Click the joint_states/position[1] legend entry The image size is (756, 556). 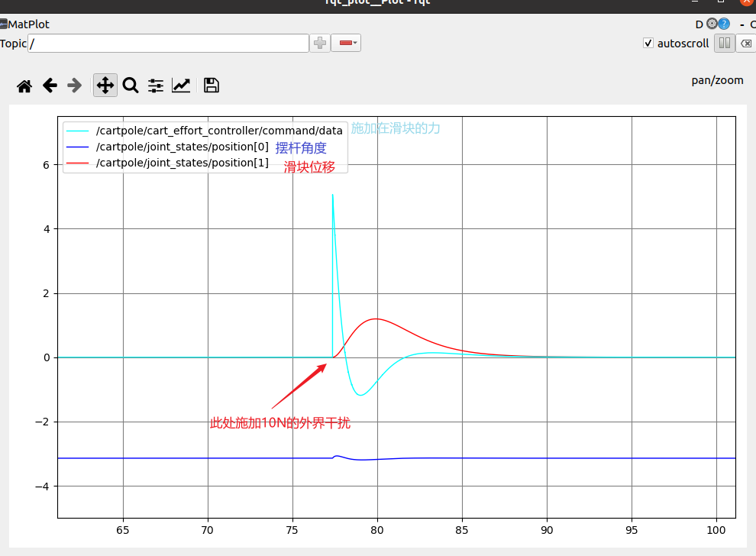click(167, 163)
